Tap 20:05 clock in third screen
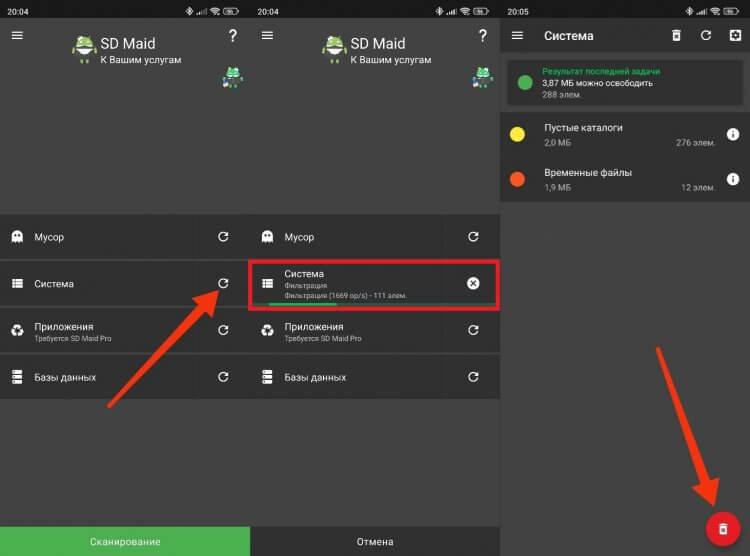The image size is (750, 556). pyautogui.click(x=518, y=11)
